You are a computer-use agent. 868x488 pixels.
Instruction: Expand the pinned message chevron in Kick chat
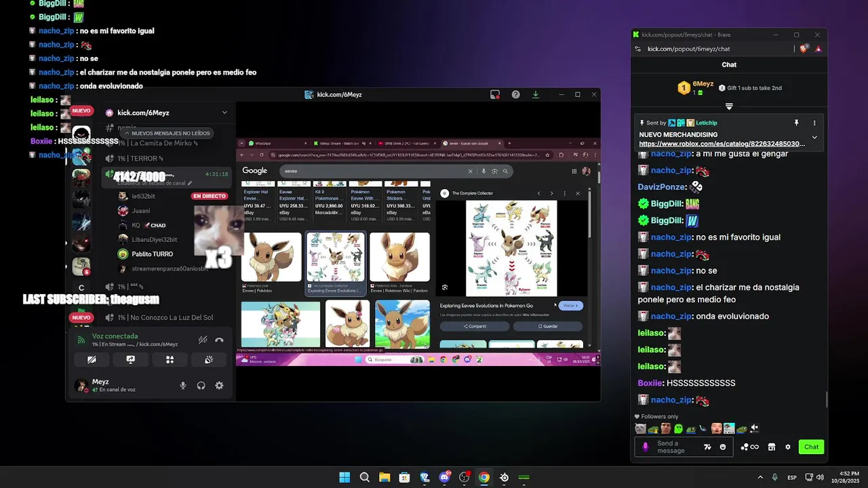814,138
